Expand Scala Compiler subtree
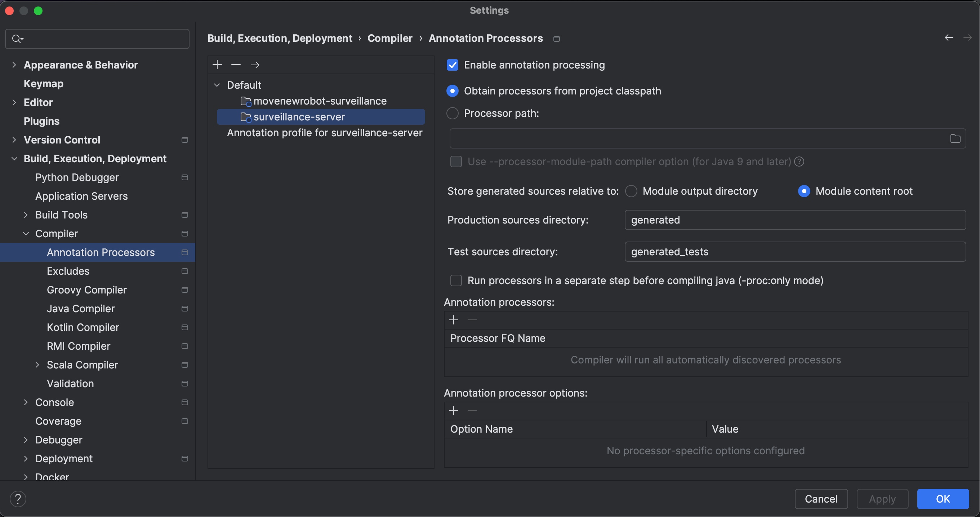The image size is (980, 517). point(37,365)
